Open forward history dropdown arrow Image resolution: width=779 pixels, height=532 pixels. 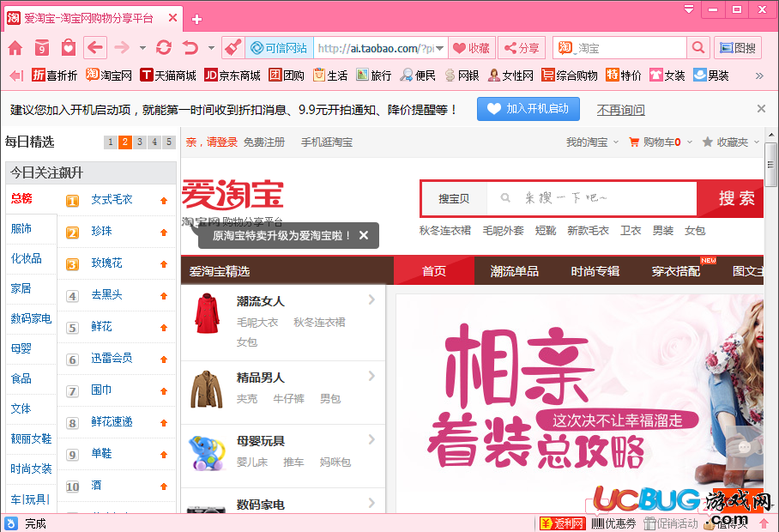[142, 48]
